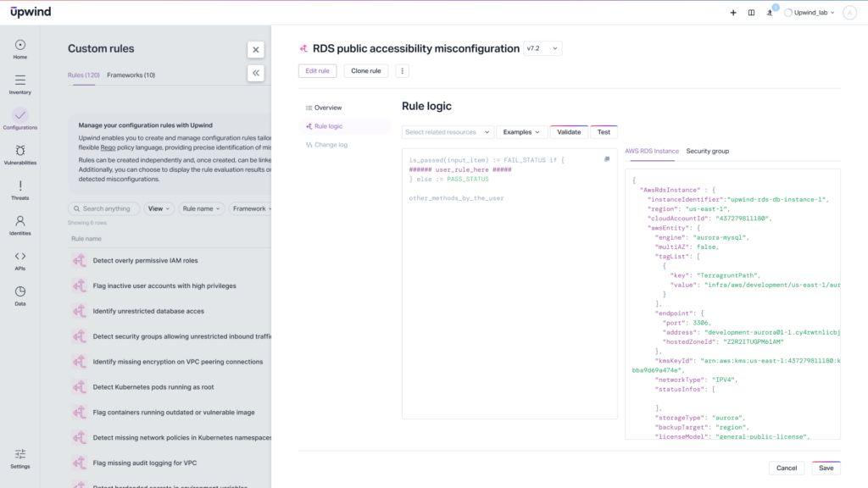Click rule icon next to Flag missing audit logging for VPC
Screen dimensions: 868x488
coord(79,463)
